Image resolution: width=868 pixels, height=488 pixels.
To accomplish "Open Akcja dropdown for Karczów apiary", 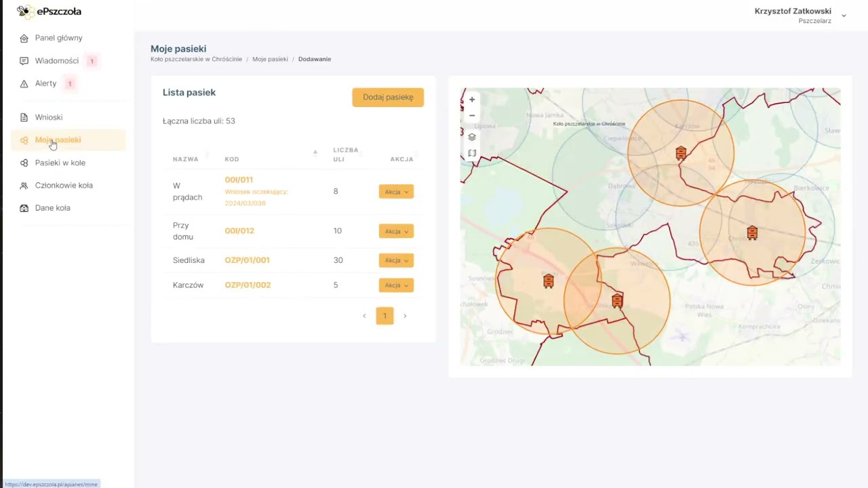I will (396, 285).
